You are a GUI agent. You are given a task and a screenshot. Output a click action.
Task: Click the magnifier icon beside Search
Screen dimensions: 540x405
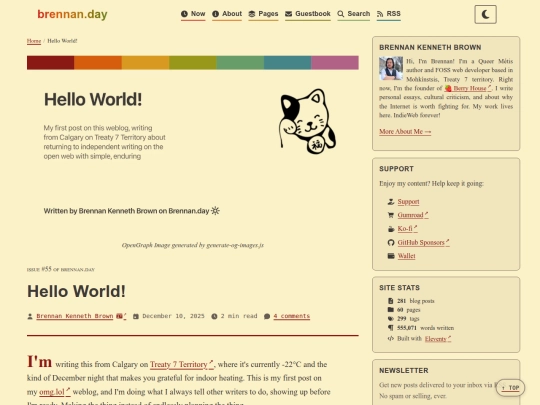pos(341,14)
